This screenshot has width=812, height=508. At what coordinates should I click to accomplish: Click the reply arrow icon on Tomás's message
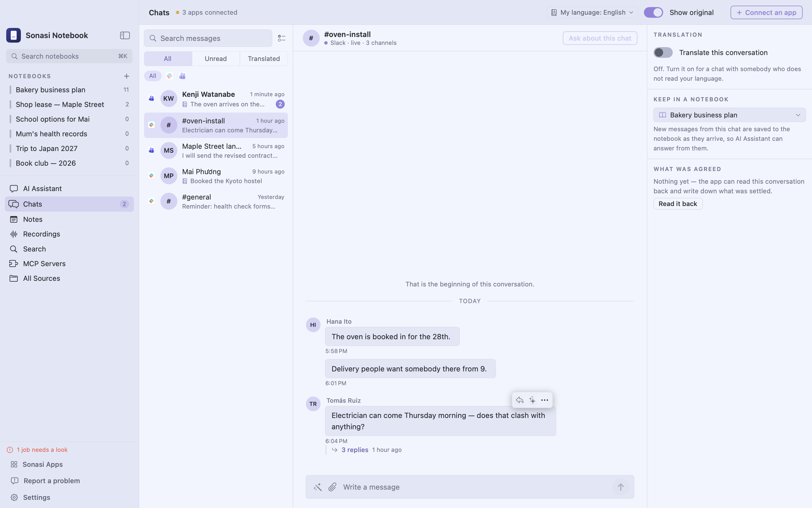519,400
